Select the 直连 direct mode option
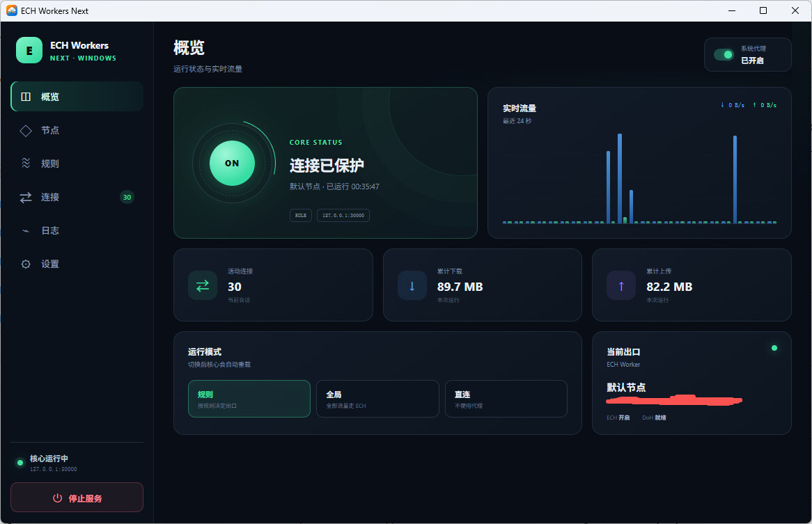812x524 pixels. tap(506, 399)
